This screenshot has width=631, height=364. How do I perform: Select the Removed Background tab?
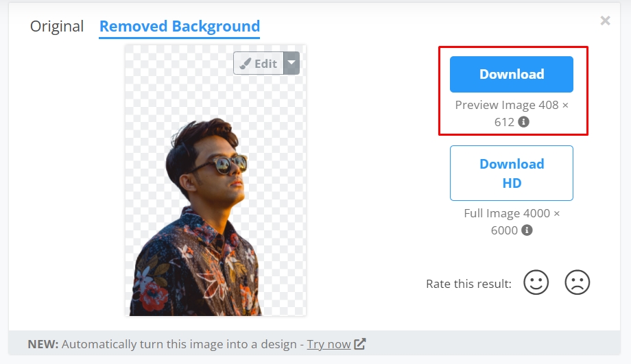pyautogui.click(x=180, y=27)
